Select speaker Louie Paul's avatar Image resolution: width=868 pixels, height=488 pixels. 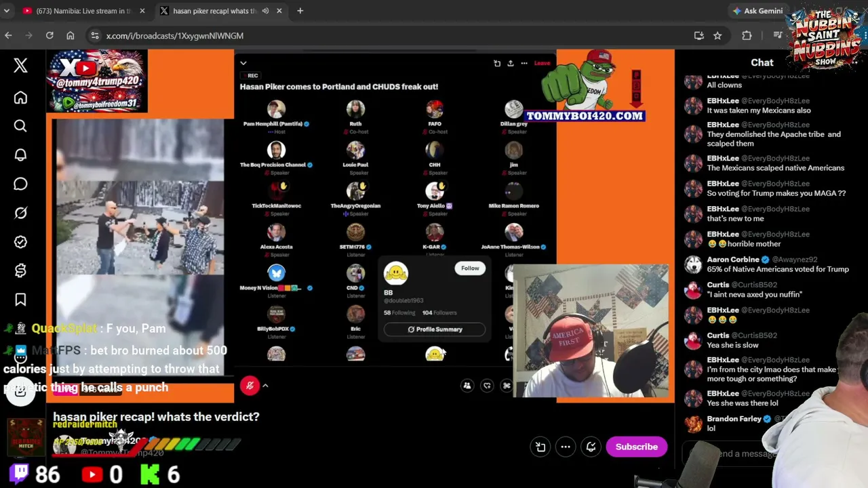point(355,150)
